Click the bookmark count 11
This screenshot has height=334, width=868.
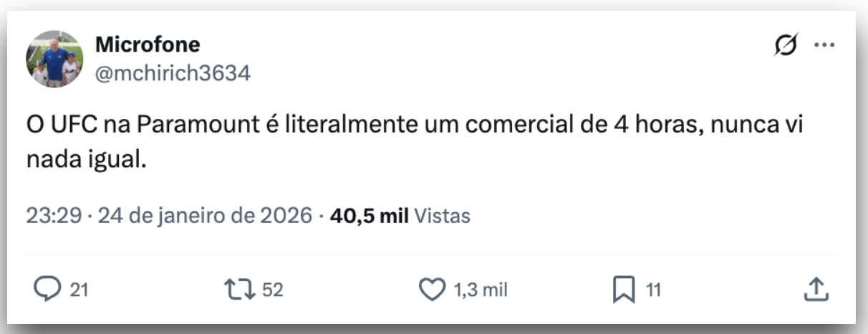[653, 290]
